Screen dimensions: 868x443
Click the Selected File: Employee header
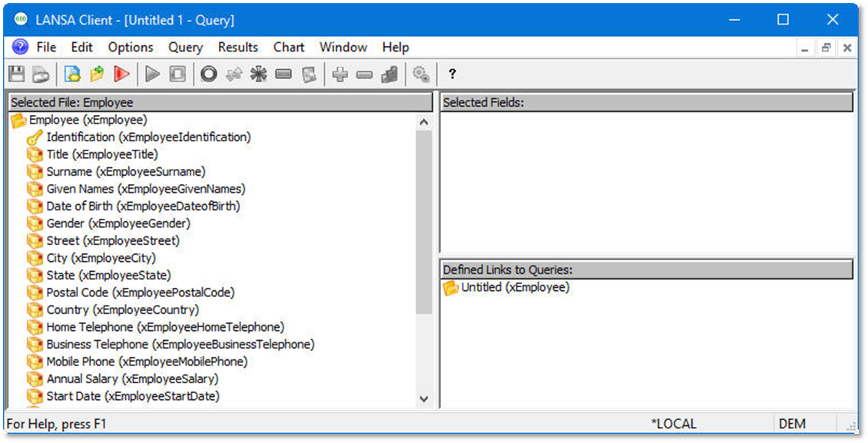(221, 103)
